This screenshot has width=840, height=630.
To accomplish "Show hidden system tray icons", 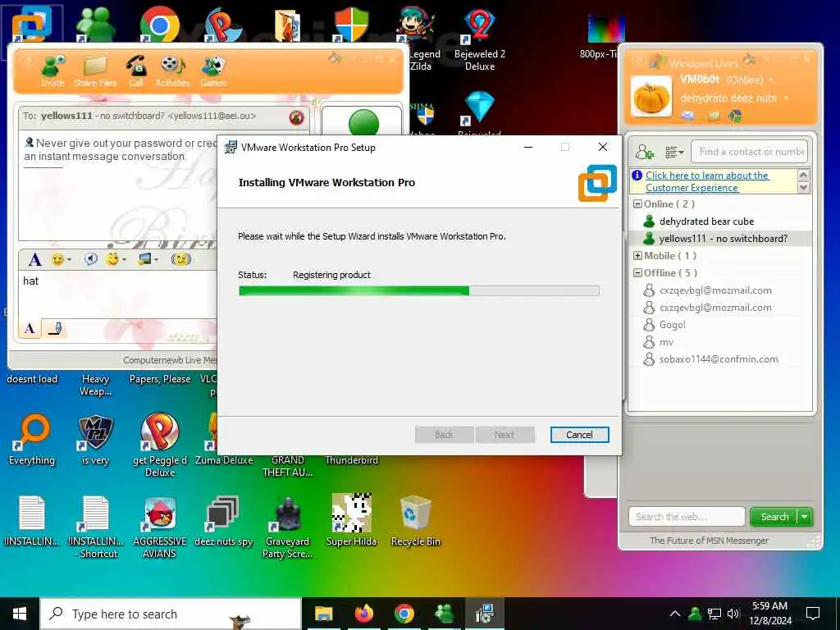I will [x=675, y=614].
